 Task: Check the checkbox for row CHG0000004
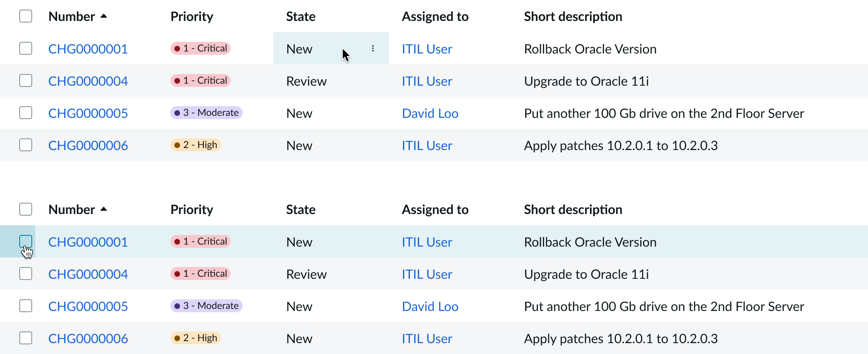coord(26,80)
